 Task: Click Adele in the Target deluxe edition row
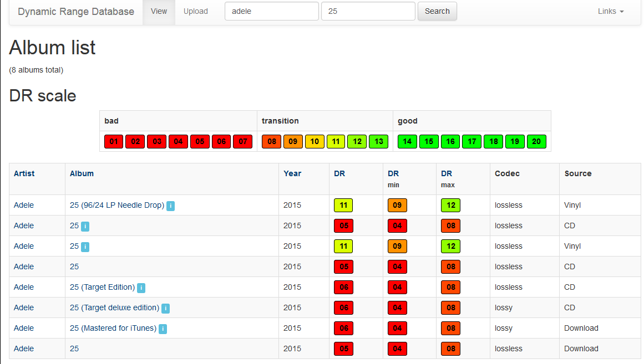point(24,308)
